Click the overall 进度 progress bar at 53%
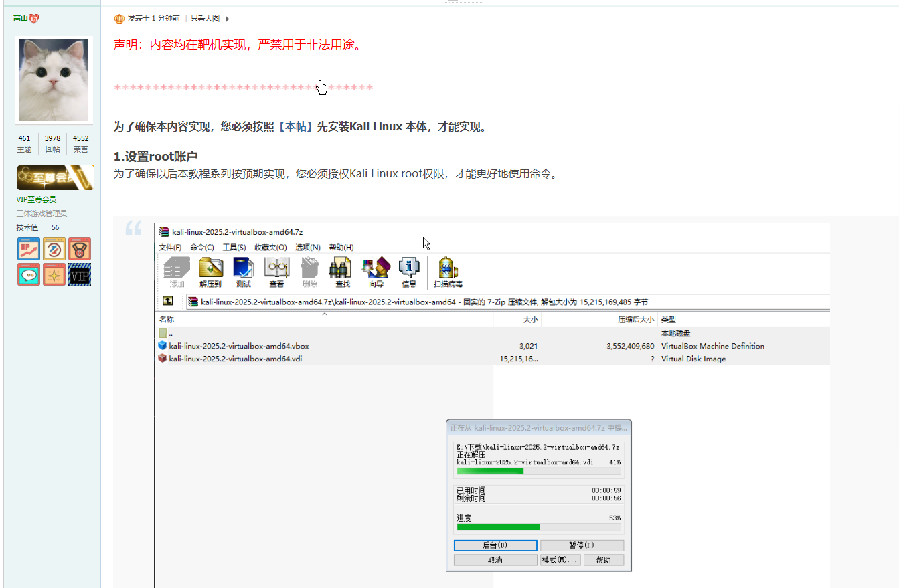Screen dimensions: 899x588 pos(538,527)
